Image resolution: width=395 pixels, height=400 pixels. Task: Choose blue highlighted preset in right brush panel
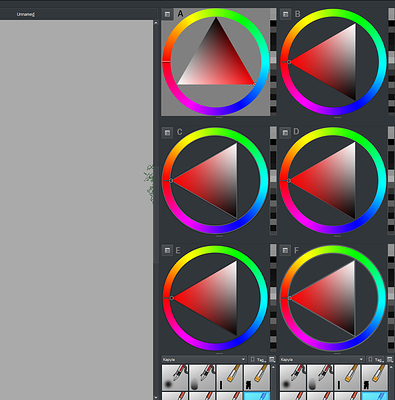375,396
